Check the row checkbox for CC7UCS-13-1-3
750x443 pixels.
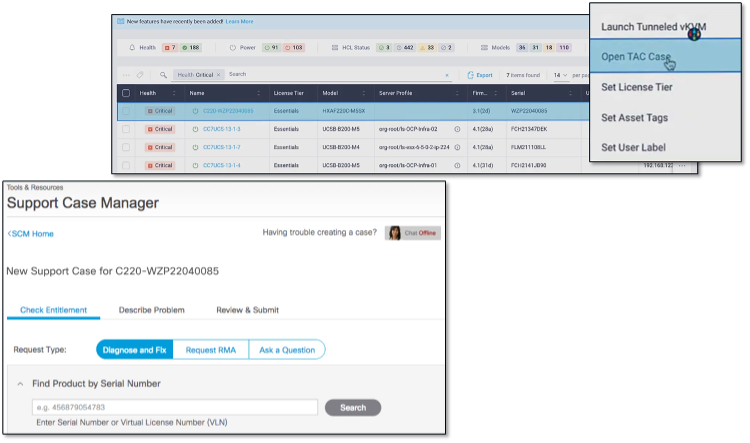point(125,129)
